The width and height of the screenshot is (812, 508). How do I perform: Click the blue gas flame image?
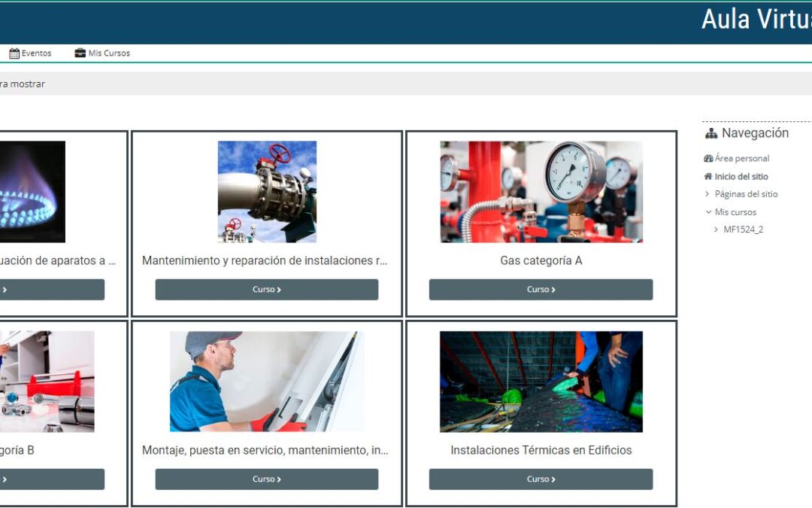tap(32, 192)
